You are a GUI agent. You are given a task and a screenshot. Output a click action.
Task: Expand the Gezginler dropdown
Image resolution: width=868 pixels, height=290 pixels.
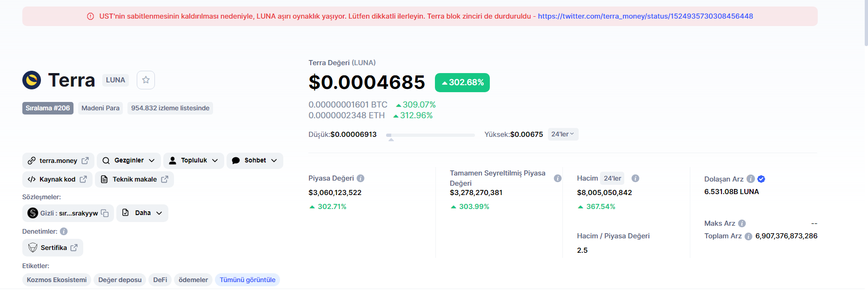(x=129, y=161)
